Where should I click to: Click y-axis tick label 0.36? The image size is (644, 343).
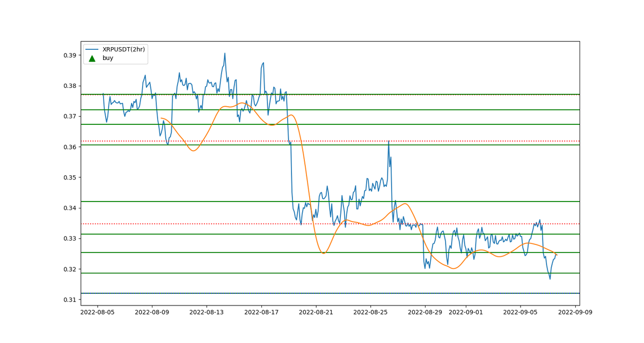70,147
